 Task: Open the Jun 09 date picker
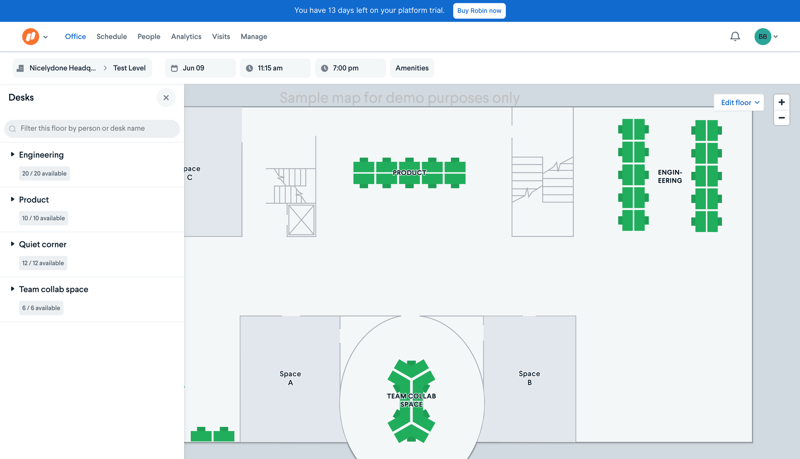pos(200,68)
